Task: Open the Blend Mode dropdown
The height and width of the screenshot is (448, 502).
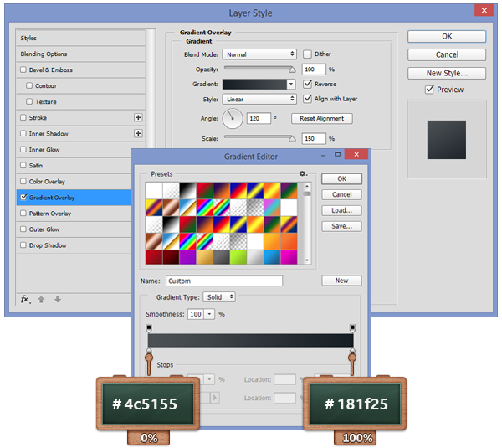Action: (259, 54)
